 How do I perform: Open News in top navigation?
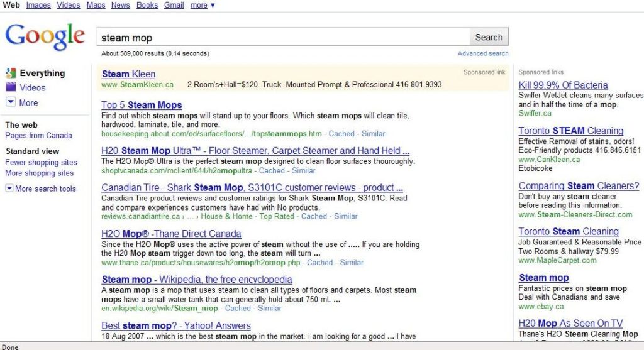[x=120, y=5]
